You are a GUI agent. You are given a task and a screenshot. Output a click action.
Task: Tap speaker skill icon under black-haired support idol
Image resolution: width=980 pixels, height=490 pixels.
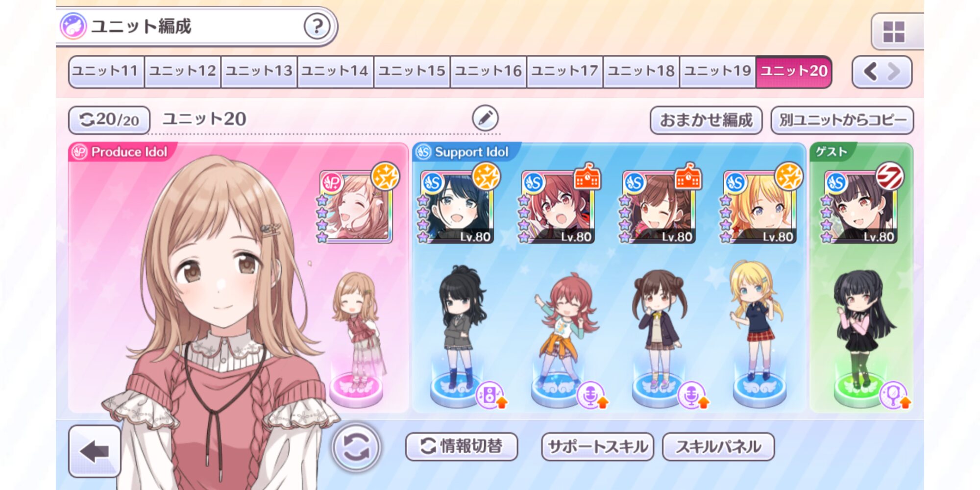[x=490, y=395]
